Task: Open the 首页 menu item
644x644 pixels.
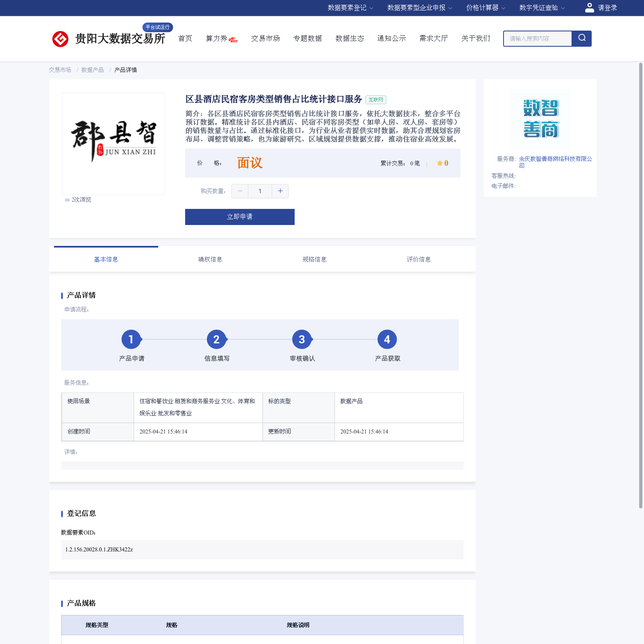Action: click(x=185, y=38)
